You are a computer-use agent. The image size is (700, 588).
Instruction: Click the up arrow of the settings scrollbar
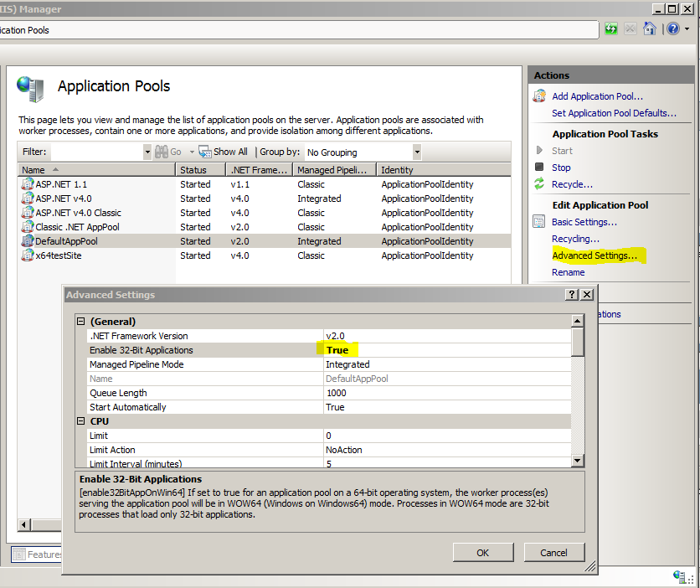point(577,321)
